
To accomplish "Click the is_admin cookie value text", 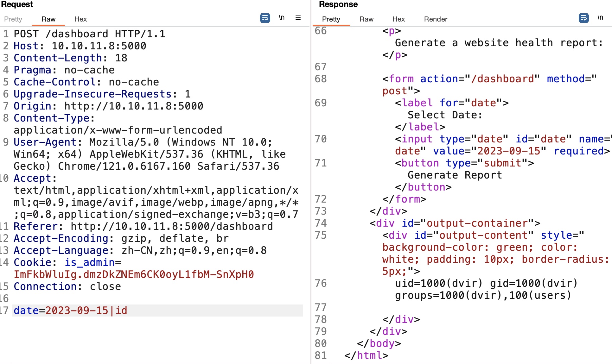I will 134,274.
